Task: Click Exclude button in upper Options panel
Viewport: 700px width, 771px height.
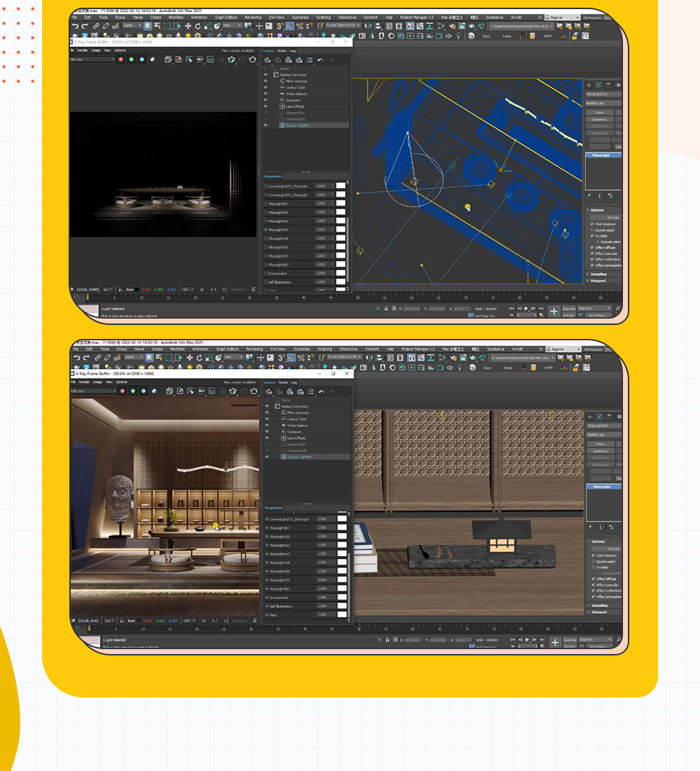Action: click(605, 217)
